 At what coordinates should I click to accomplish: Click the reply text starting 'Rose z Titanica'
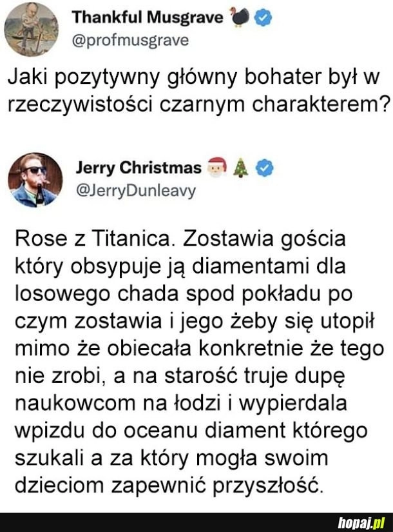(x=199, y=362)
